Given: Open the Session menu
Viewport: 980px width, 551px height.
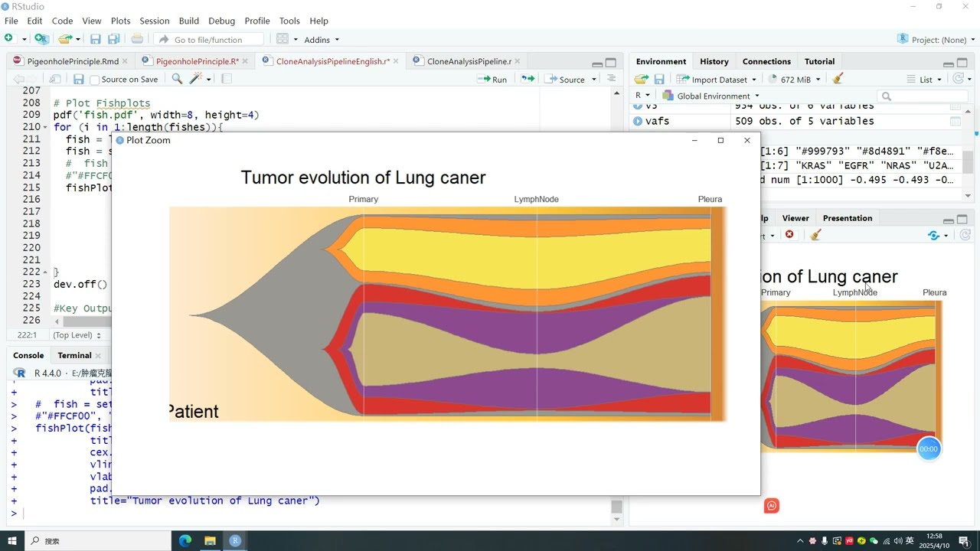Looking at the screenshot, I should point(155,21).
